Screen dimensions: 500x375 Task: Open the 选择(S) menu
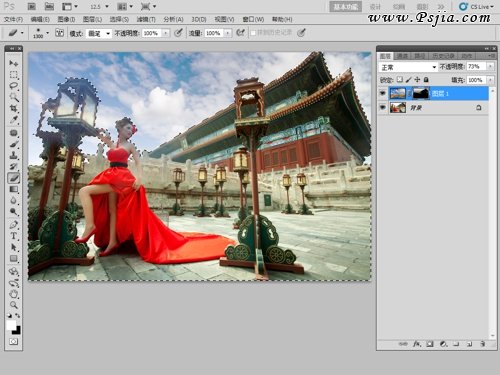(x=119, y=19)
